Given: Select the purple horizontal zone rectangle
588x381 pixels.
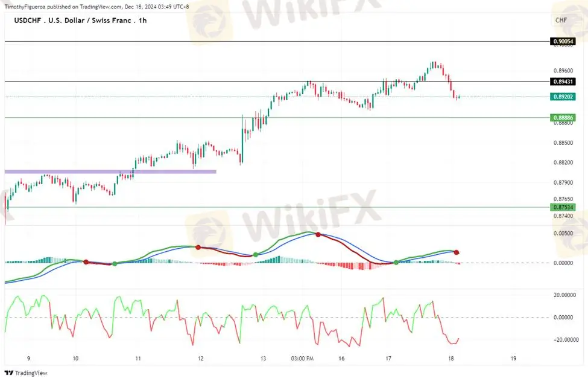Looking at the screenshot, I should 110,172.
